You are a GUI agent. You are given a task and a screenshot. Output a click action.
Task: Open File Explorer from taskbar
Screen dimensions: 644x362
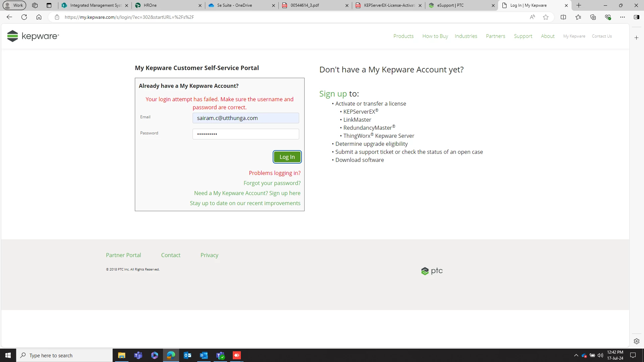(122, 355)
